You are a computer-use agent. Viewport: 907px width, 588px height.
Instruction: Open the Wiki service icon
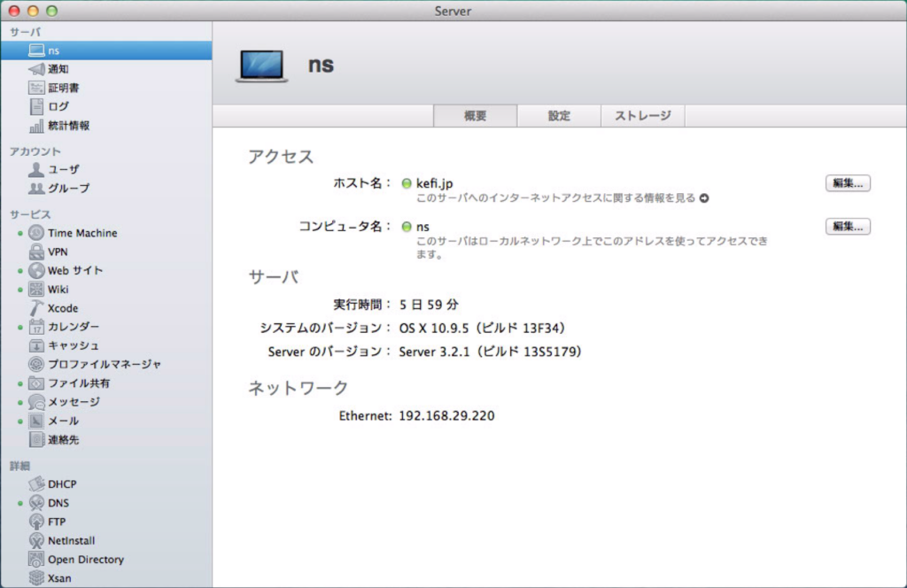pyautogui.click(x=35, y=289)
